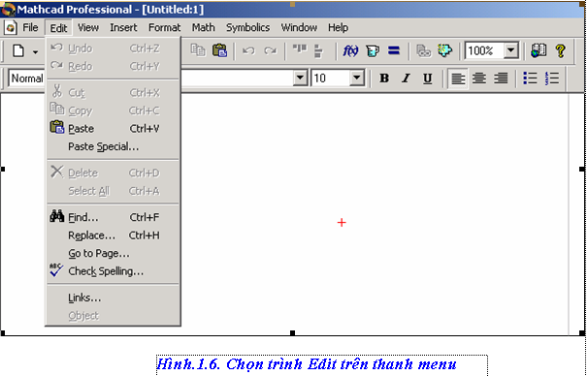Viewport: 588px width, 376px height.
Task: Open the font size 10 dropdown
Action: [x=357, y=78]
